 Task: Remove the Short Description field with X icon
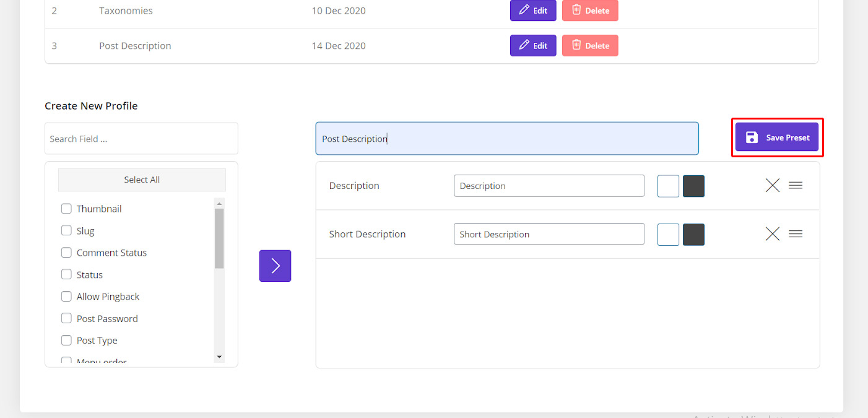(772, 233)
